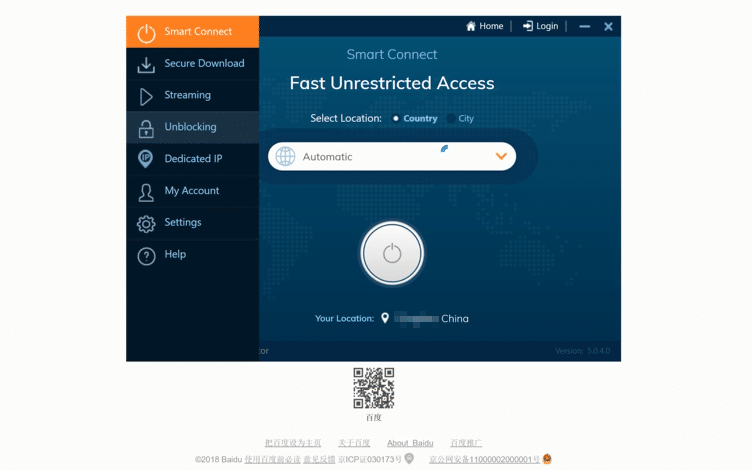Image resolution: width=752 pixels, height=470 pixels.
Task: Click the police badge icon in page footer
Action: tap(547, 459)
